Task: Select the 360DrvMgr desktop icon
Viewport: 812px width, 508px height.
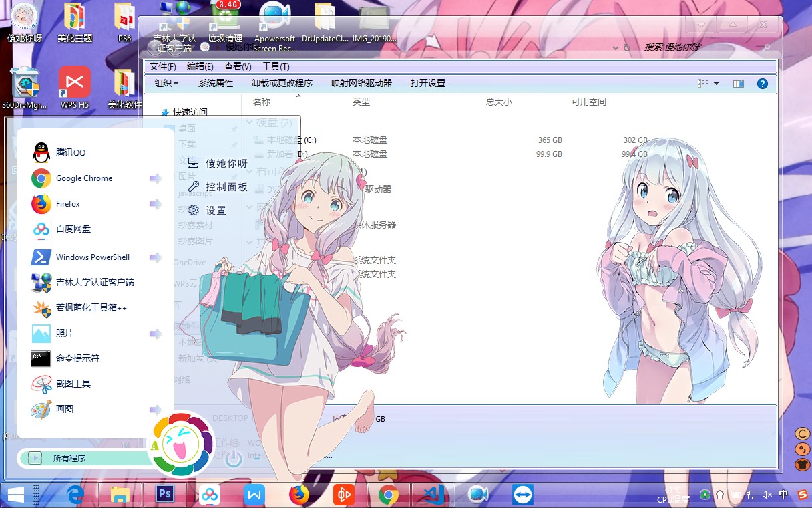Action: click(25, 88)
